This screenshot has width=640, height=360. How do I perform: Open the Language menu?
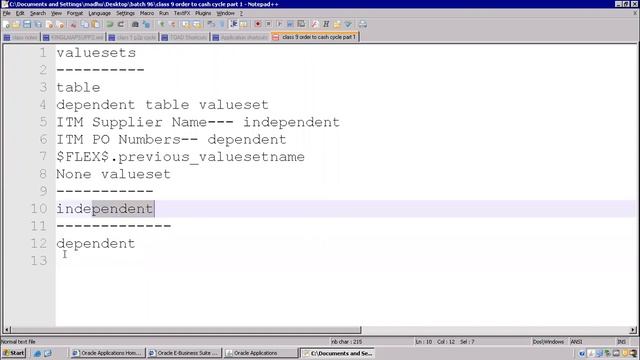click(100, 13)
